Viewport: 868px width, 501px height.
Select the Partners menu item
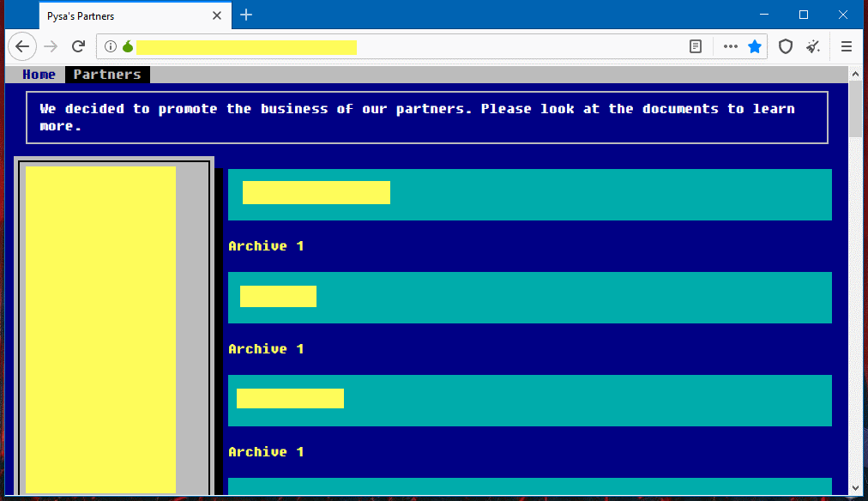pos(107,75)
